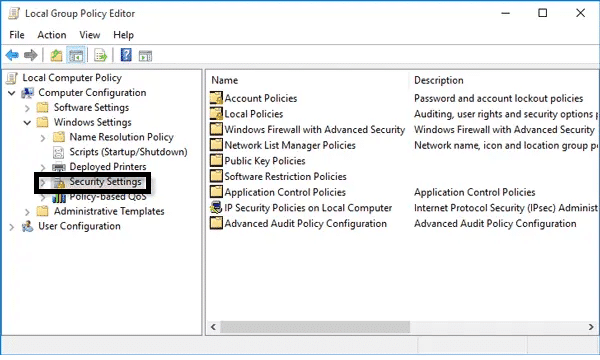Screen dimensions: 600x360
Task: Click the Account Policies folder icon in list
Action: click(216, 98)
